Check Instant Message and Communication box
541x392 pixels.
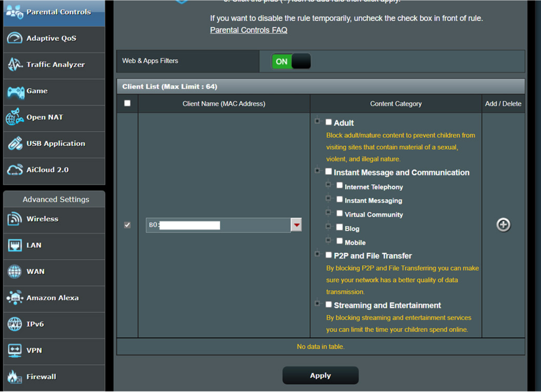point(329,171)
